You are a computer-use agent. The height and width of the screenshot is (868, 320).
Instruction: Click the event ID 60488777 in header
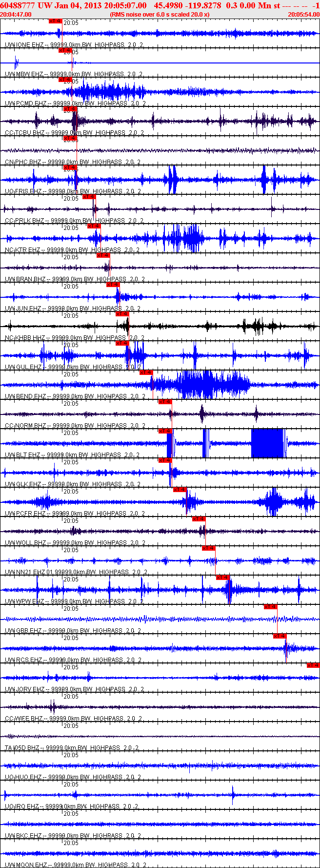pyautogui.click(x=18, y=5)
